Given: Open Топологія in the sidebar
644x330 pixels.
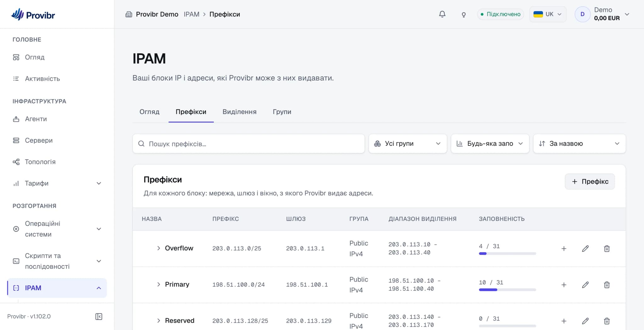Looking at the screenshot, I should (57, 162).
